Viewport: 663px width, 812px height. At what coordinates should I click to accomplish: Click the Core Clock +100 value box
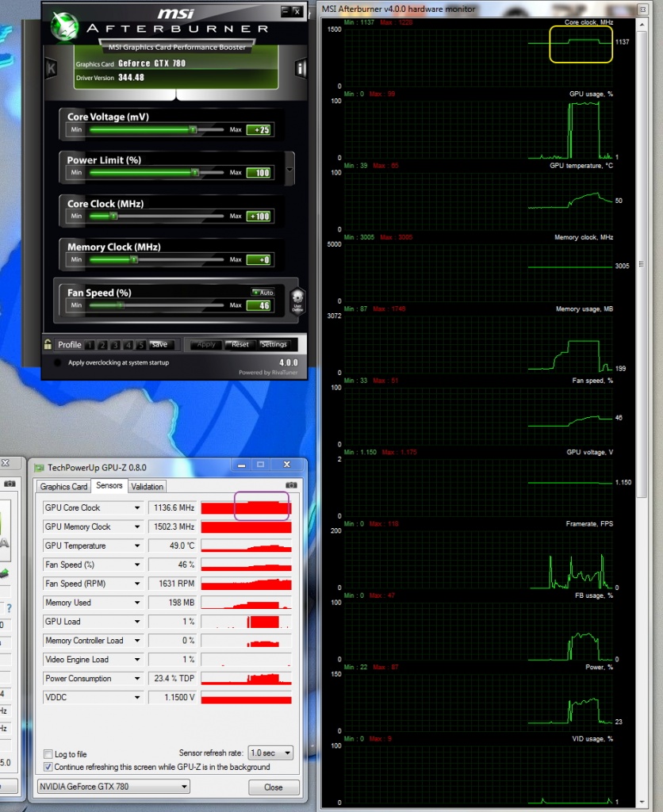coord(259,216)
